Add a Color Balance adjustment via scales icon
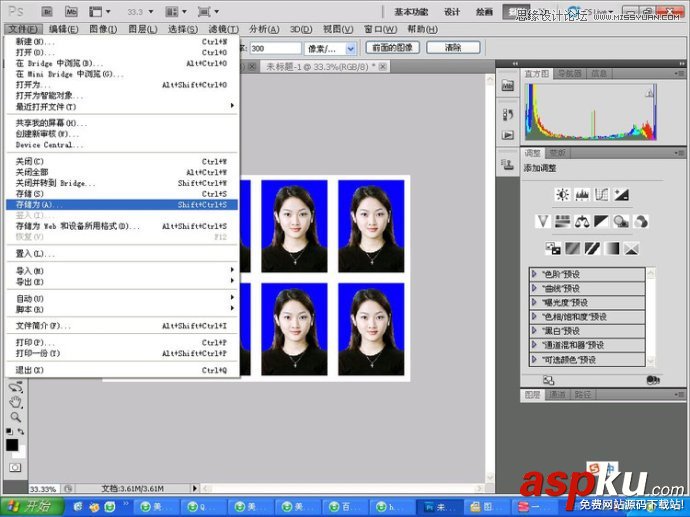This screenshot has height=517, width=690. tap(582, 221)
